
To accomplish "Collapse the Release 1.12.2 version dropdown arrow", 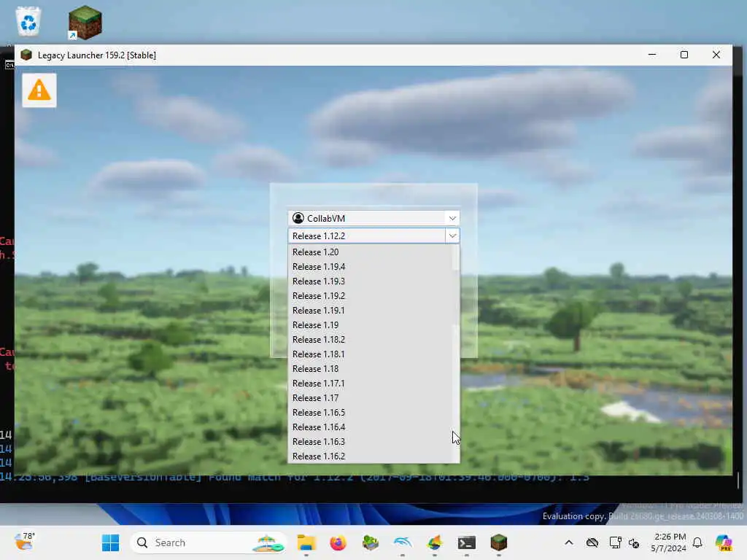I will (452, 236).
